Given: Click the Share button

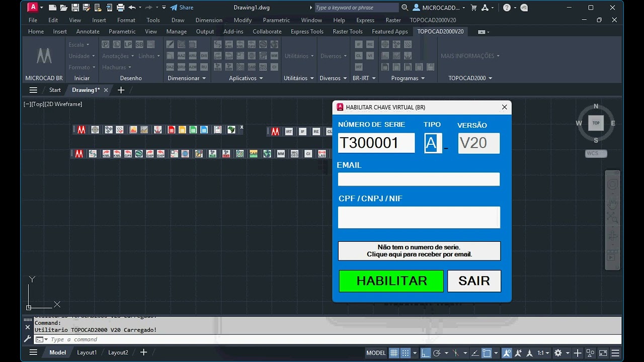Looking at the screenshot, I should [182, 8].
